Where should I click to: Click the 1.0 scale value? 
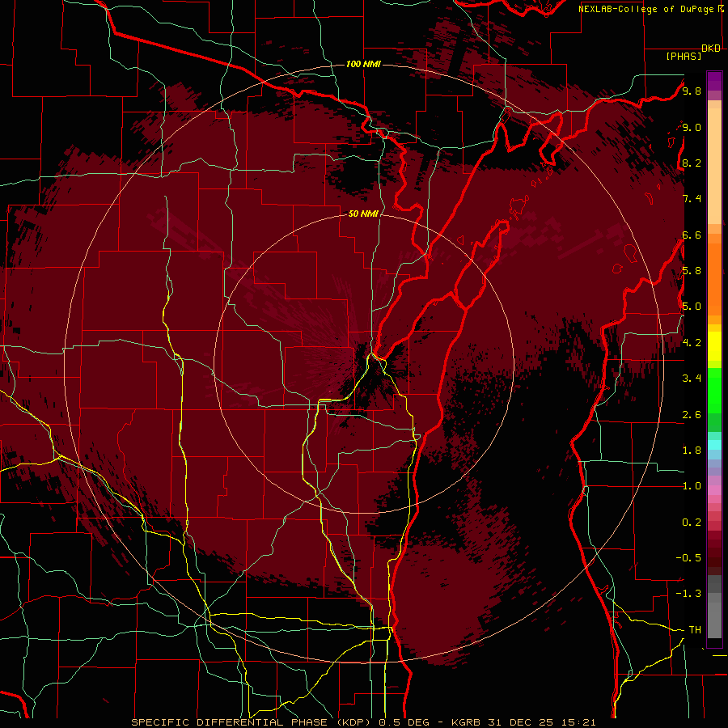point(692,486)
